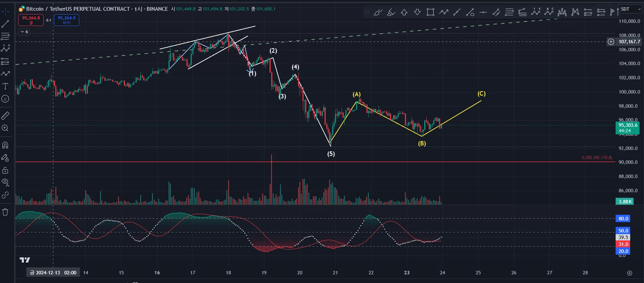Select the arrow up marker tool
This screenshot has height=283, width=644.
pos(404,12)
